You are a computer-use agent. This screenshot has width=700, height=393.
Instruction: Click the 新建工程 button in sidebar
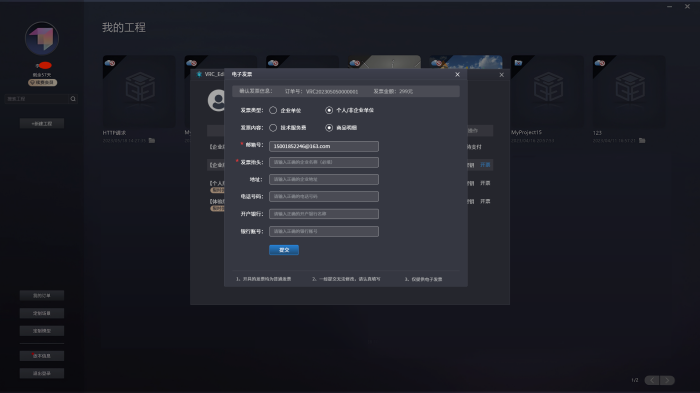pos(42,124)
